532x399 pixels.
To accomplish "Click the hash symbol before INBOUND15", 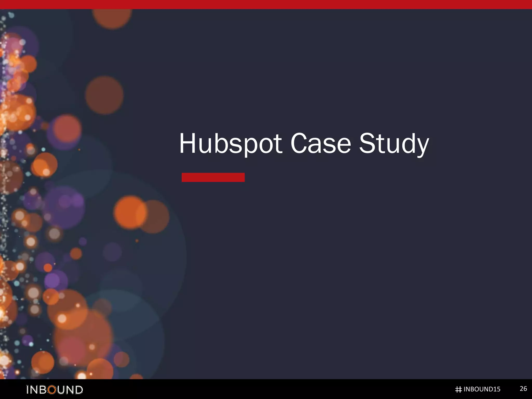I will pos(458,389).
